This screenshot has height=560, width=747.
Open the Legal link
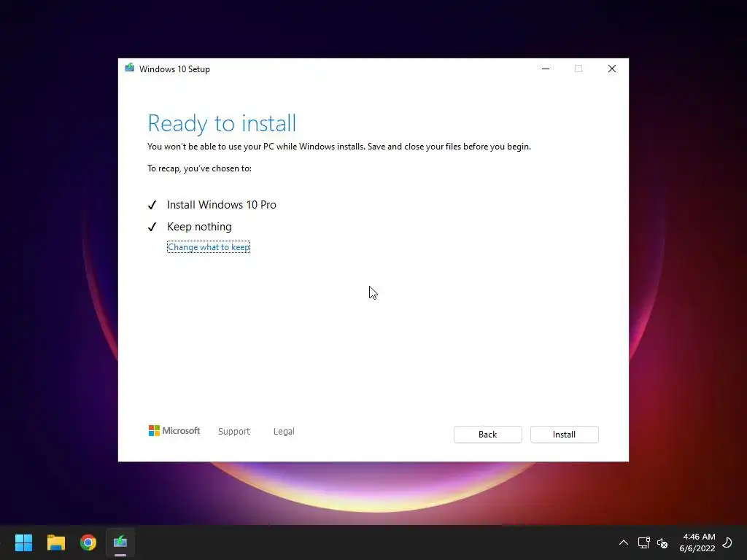pos(284,431)
